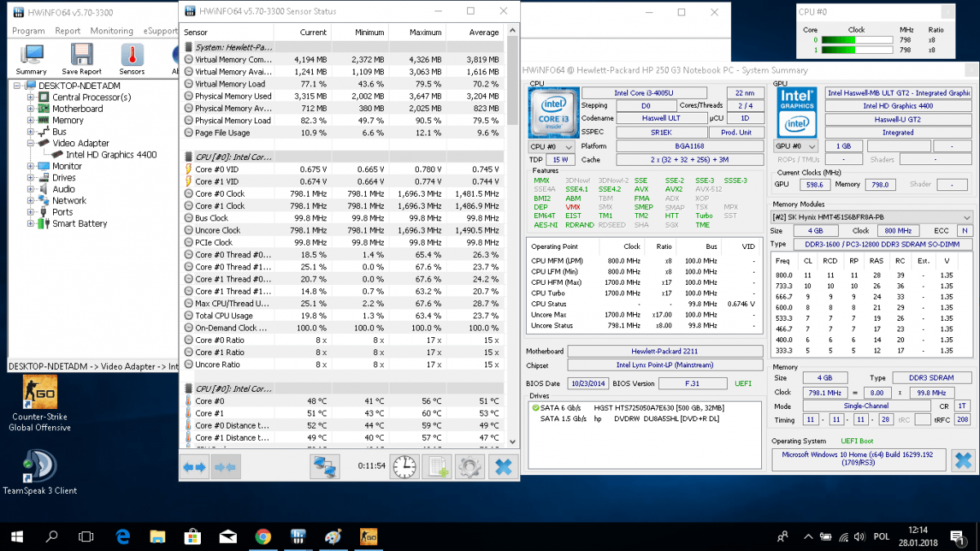980x551 pixels.
Task: Open Google Chrome from taskbar
Action: 263,536
